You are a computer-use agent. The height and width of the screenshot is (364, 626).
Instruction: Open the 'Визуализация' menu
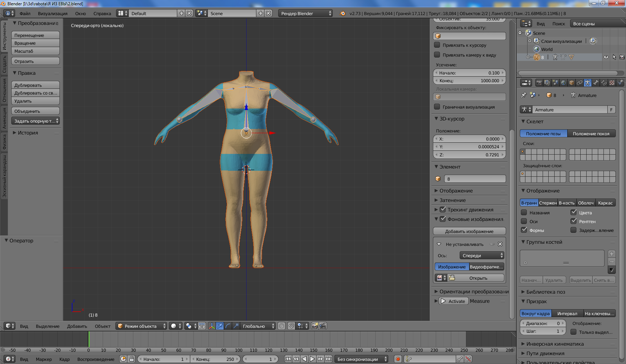(x=52, y=13)
